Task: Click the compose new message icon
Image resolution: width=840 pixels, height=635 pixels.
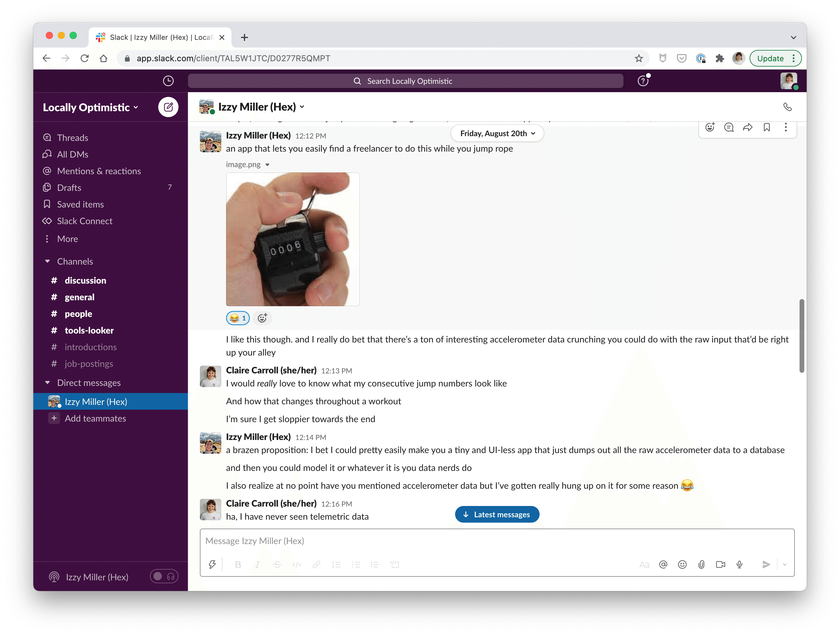Action: (x=168, y=107)
